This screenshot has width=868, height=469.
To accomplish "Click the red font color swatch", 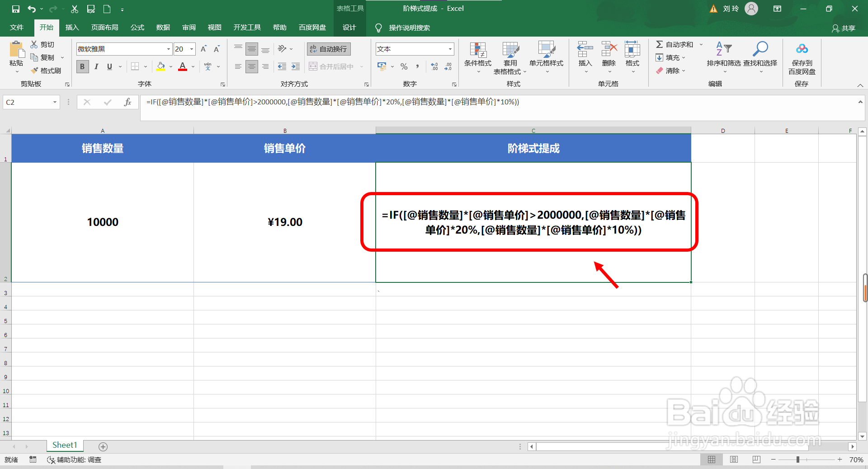I will [x=183, y=66].
